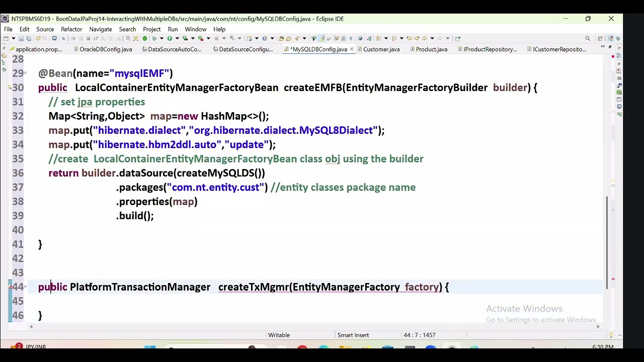Click the horizontal scrollbar left arrow

(x=31, y=327)
